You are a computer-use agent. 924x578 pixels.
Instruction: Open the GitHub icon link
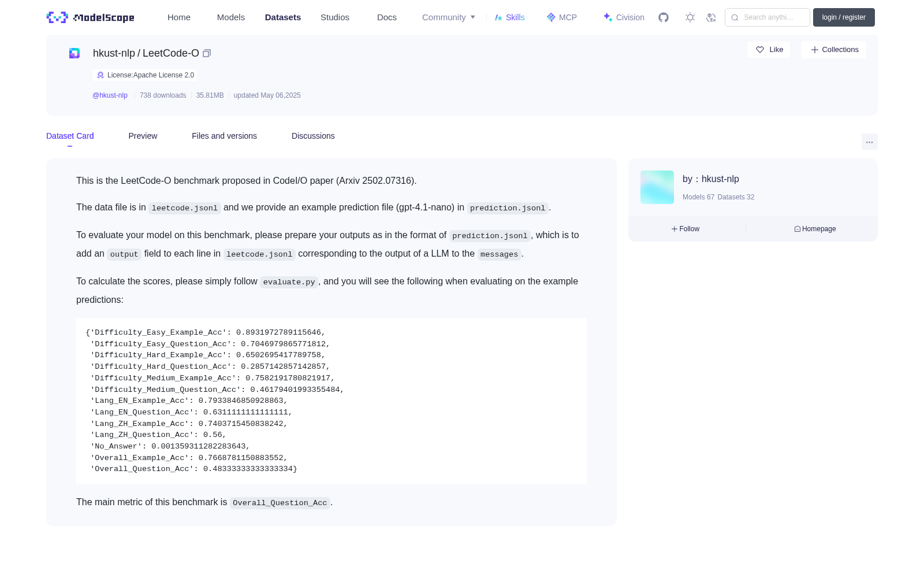[664, 17]
